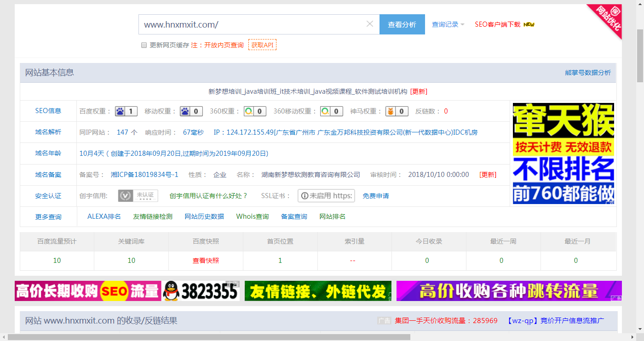
Task: Click the domain age 10月4天 text
Action: click(x=92, y=153)
